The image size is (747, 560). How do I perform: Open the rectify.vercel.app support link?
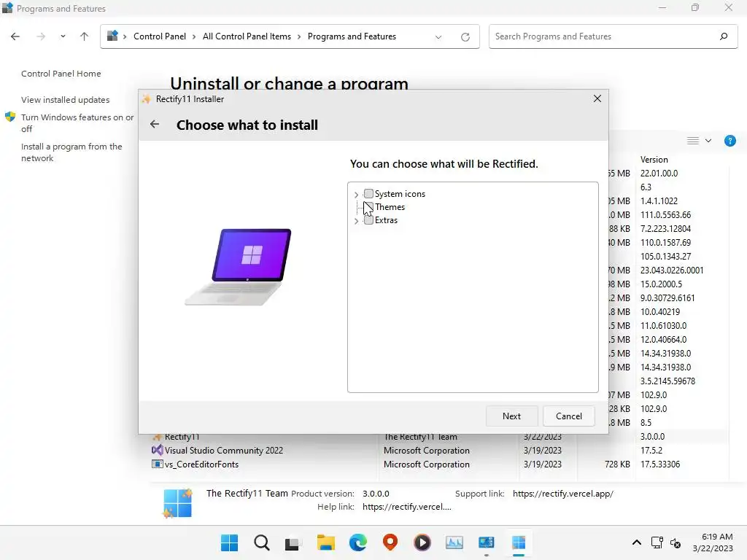pos(563,494)
